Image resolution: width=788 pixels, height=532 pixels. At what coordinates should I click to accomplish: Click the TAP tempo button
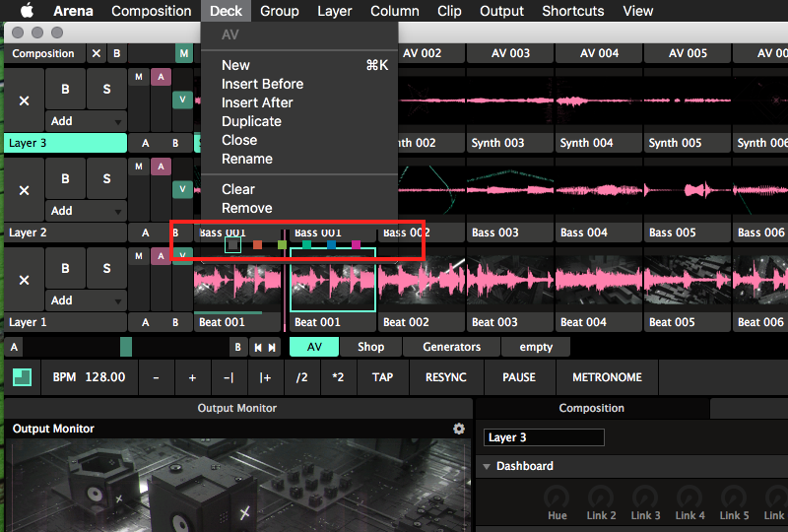click(382, 377)
